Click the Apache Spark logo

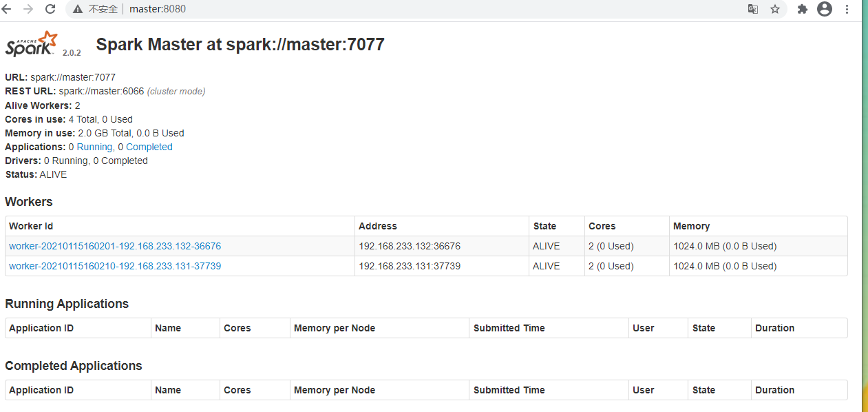tap(31, 43)
